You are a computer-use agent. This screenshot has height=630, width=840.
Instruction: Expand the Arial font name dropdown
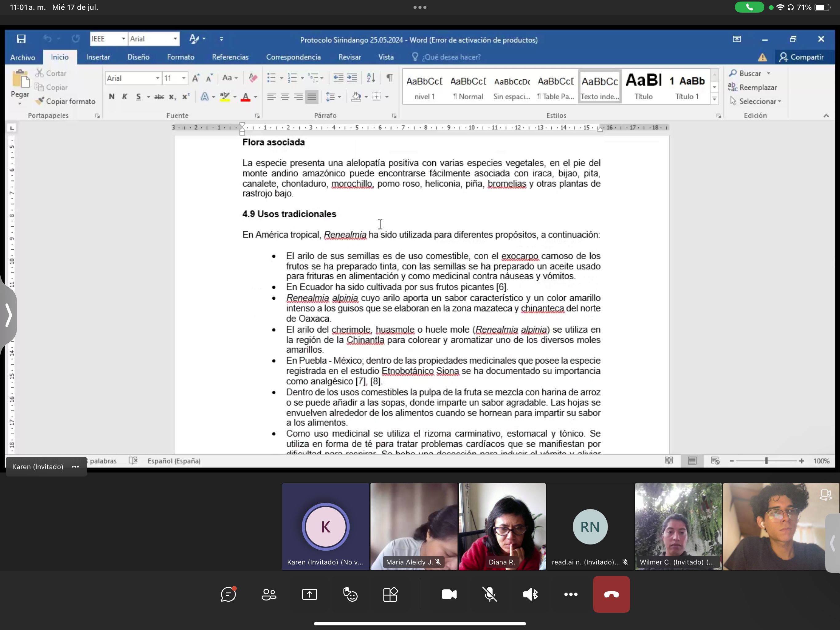(x=157, y=78)
